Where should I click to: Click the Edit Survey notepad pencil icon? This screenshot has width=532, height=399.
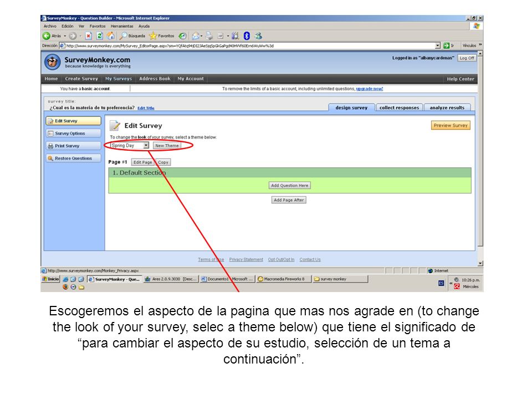tap(115, 126)
